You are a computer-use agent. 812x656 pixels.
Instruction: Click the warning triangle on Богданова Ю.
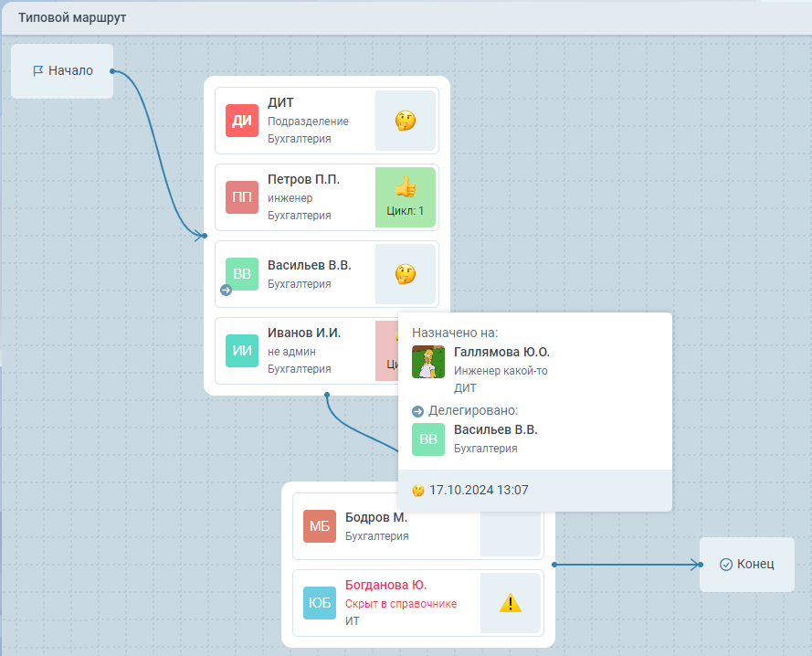pyautogui.click(x=511, y=603)
